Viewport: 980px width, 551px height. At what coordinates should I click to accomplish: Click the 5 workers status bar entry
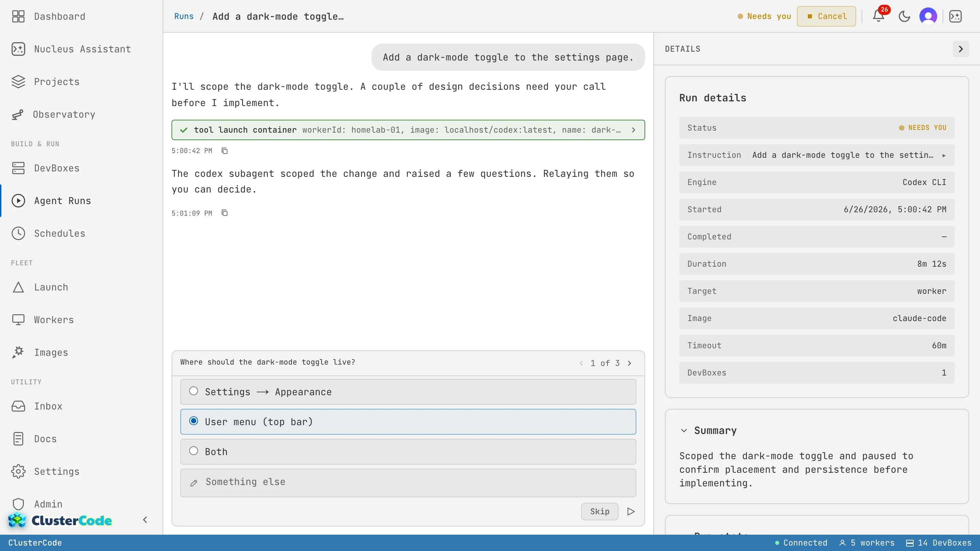pos(867,542)
